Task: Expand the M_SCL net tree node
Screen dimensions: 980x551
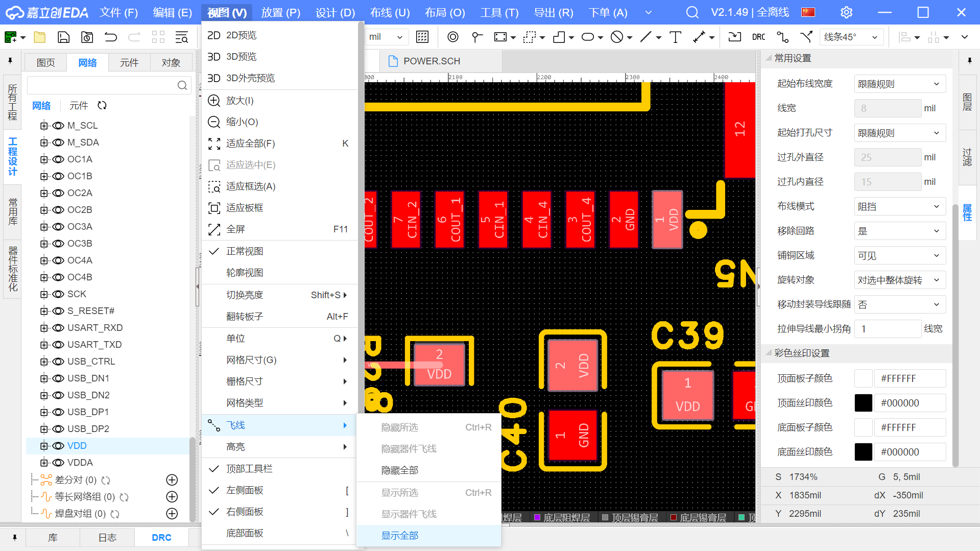Action: (x=44, y=126)
